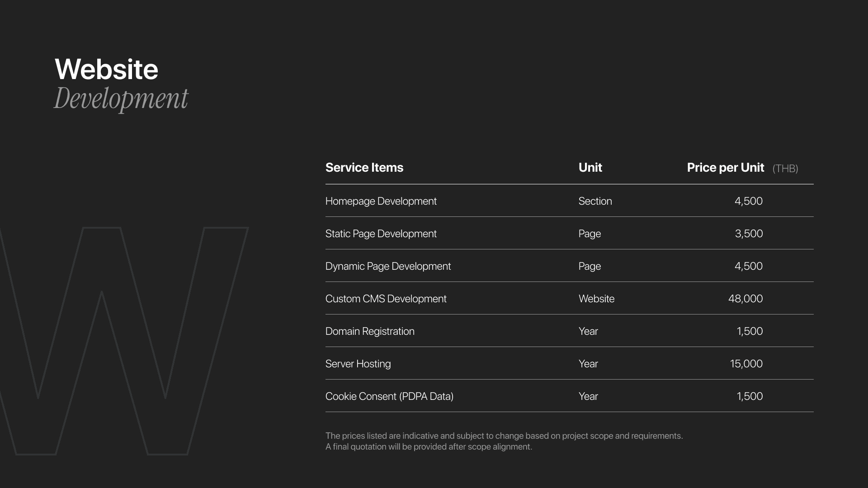Click the Domain Registration item
Viewport: 868px width, 488px height.
[x=369, y=331]
